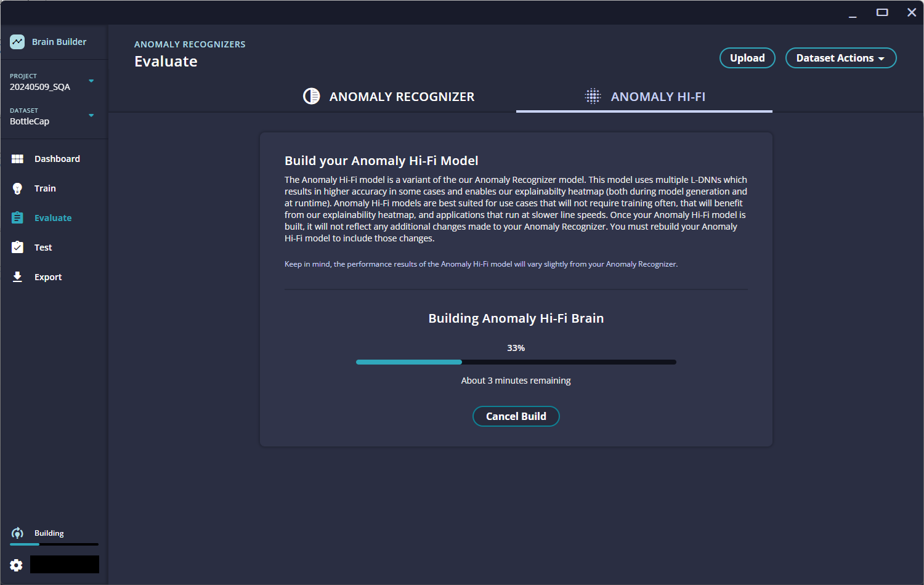Open Dashboard via its grid icon
Viewport: 924px width, 585px height.
click(17, 159)
